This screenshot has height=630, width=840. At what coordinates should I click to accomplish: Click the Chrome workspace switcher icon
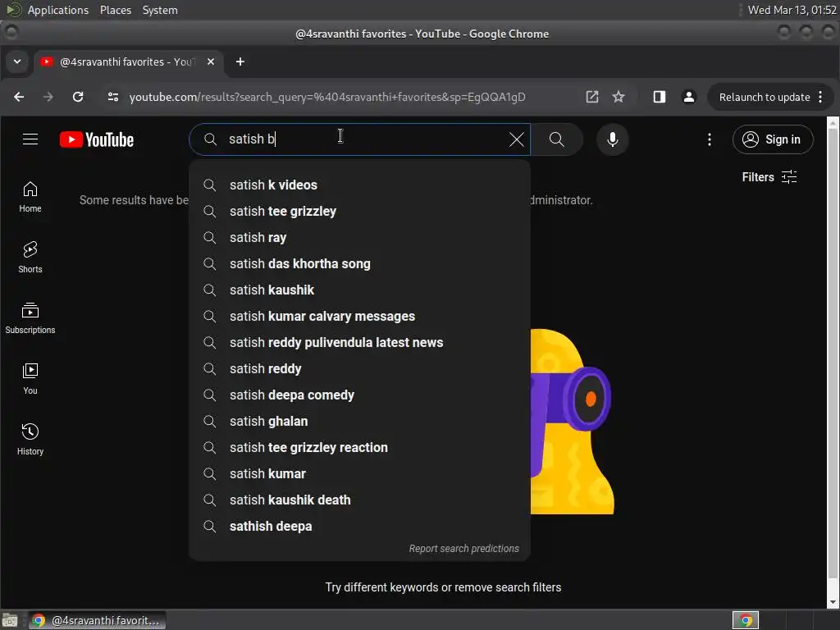746,620
